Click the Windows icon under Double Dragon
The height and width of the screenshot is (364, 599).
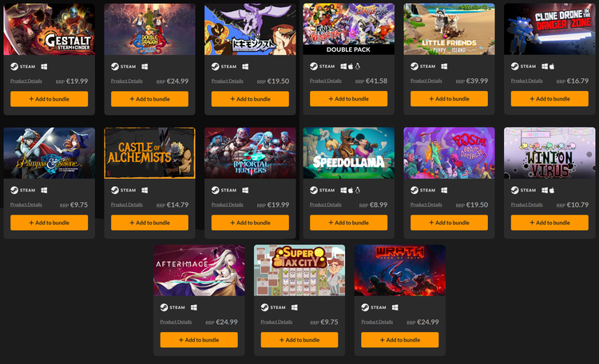pos(145,66)
